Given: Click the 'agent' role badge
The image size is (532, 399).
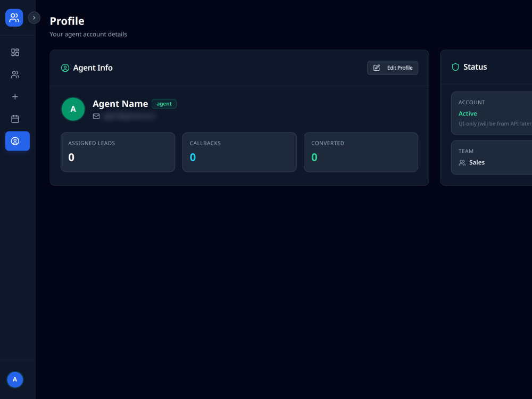Looking at the screenshot, I should (x=164, y=104).
